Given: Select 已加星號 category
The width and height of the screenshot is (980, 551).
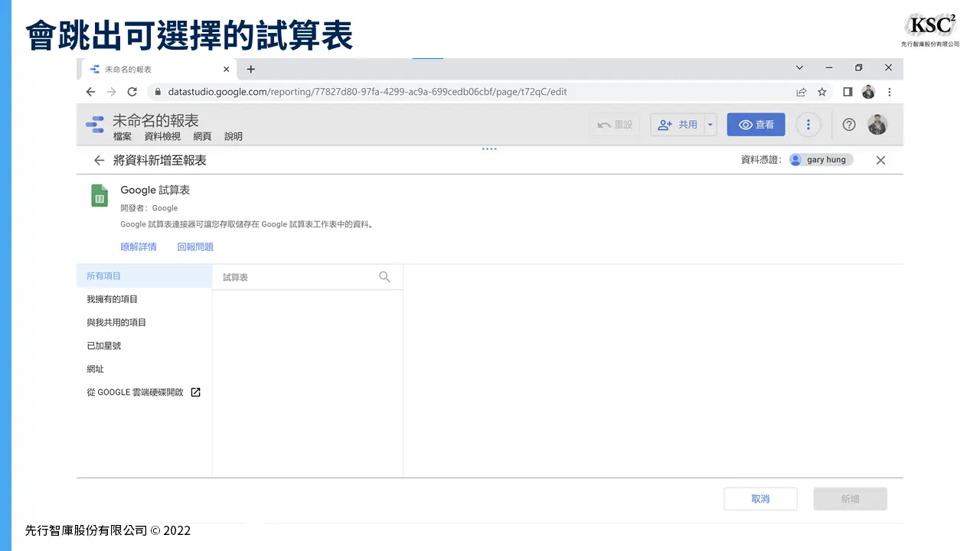Looking at the screenshot, I should click(x=144, y=346).
